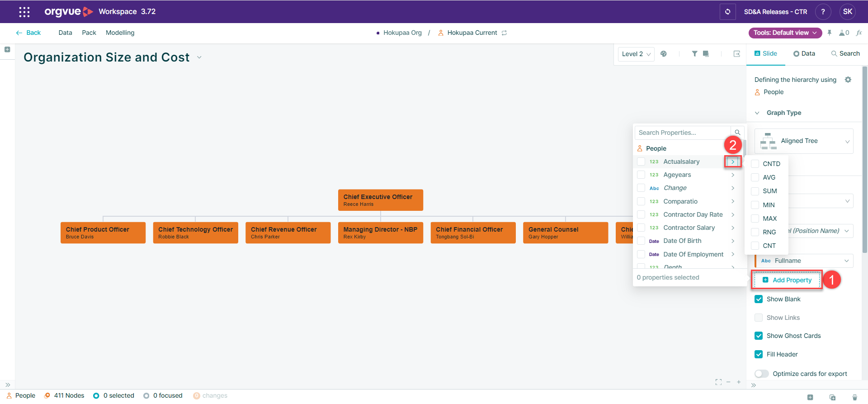Image resolution: width=868 pixels, height=404 pixels.
Task: Click the Add Property button
Action: coord(787,280)
